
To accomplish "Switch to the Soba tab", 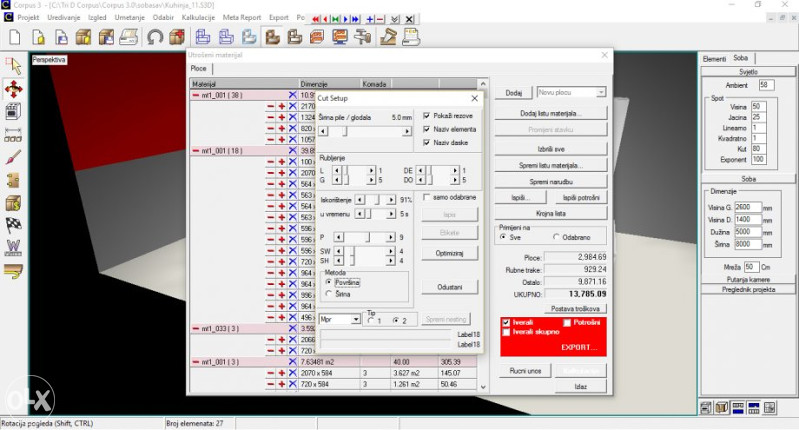I will point(740,58).
